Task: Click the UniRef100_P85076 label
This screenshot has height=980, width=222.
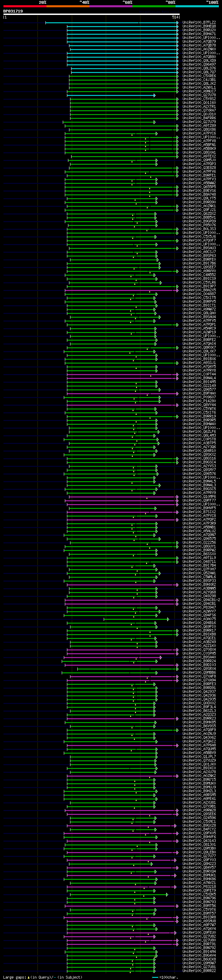Action: (199, 225)
